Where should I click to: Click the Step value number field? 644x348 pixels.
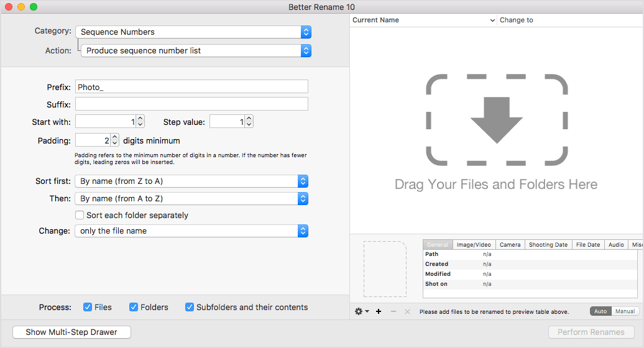point(228,121)
